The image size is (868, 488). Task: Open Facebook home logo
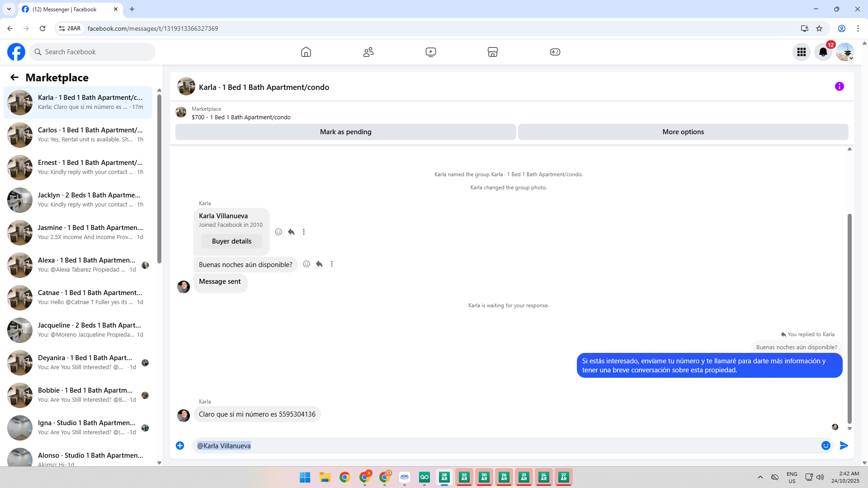(16, 52)
